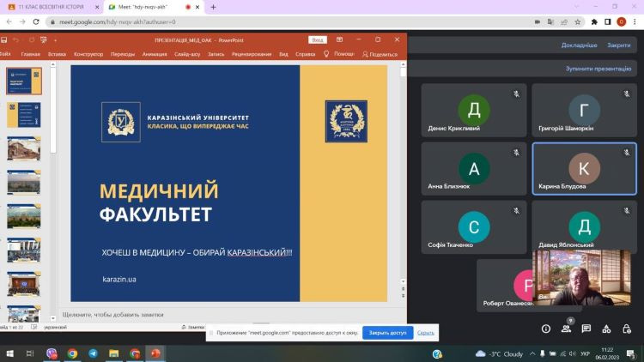Select Денис Крикливий participant tile
The width and height of the screenshot is (644, 362).
474,110
